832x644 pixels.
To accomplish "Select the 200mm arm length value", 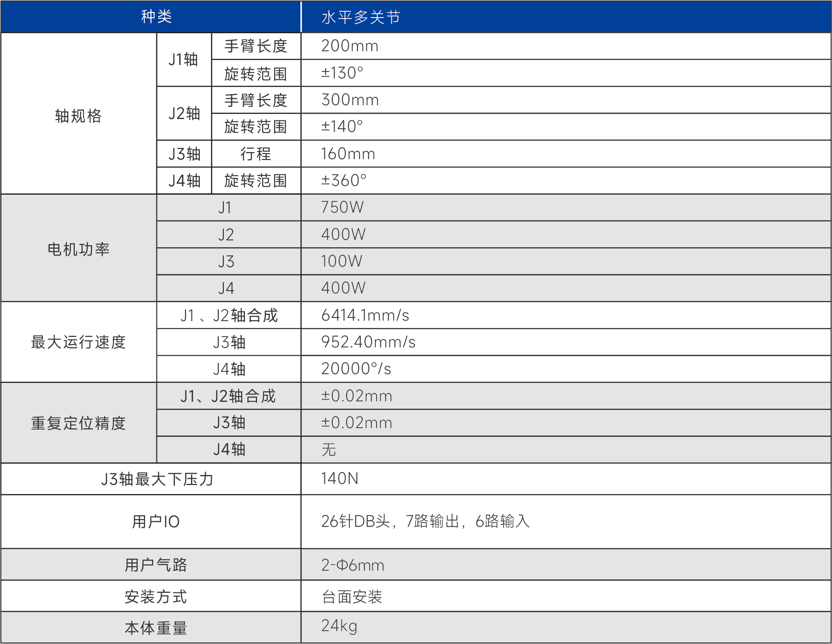I will click(x=349, y=46).
